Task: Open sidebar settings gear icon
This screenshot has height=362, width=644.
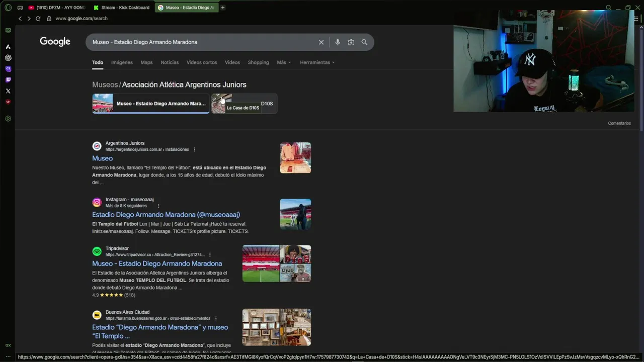Action: pyautogui.click(x=8, y=119)
